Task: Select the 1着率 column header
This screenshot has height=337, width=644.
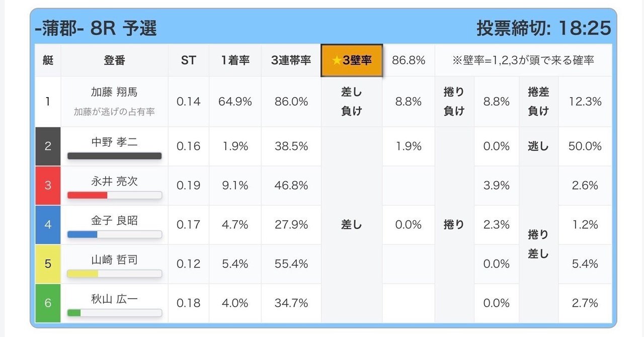Action: click(234, 60)
